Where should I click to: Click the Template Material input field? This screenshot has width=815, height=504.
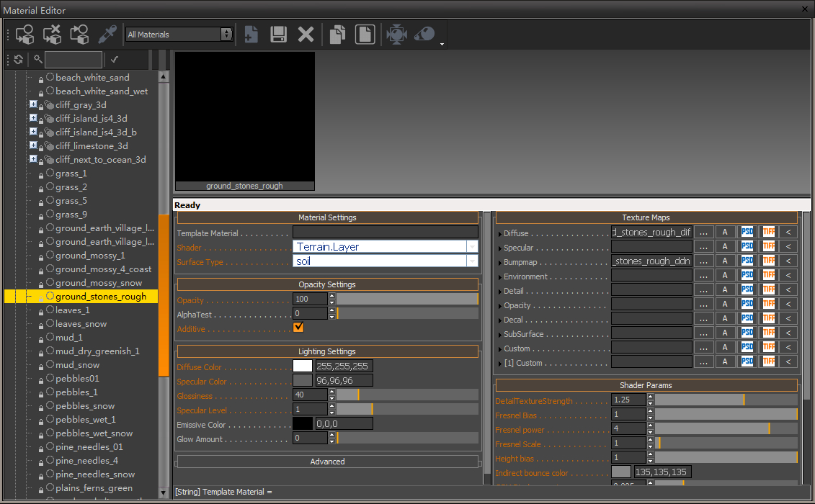(x=385, y=233)
